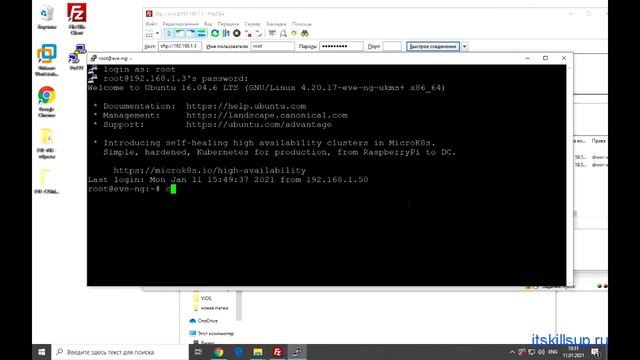Switch to PuTTY on the taskbar
The height and width of the screenshot is (360, 640).
coord(297,352)
